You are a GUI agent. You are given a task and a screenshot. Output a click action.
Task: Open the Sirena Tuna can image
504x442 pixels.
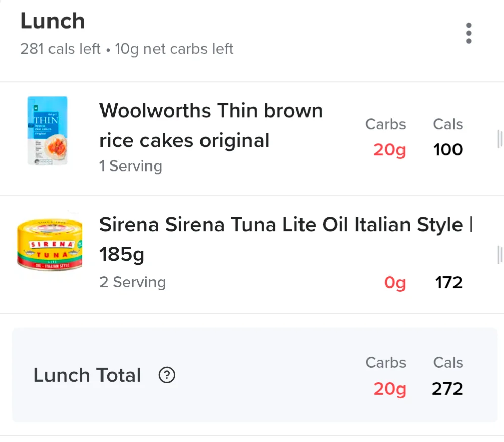(50, 245)
